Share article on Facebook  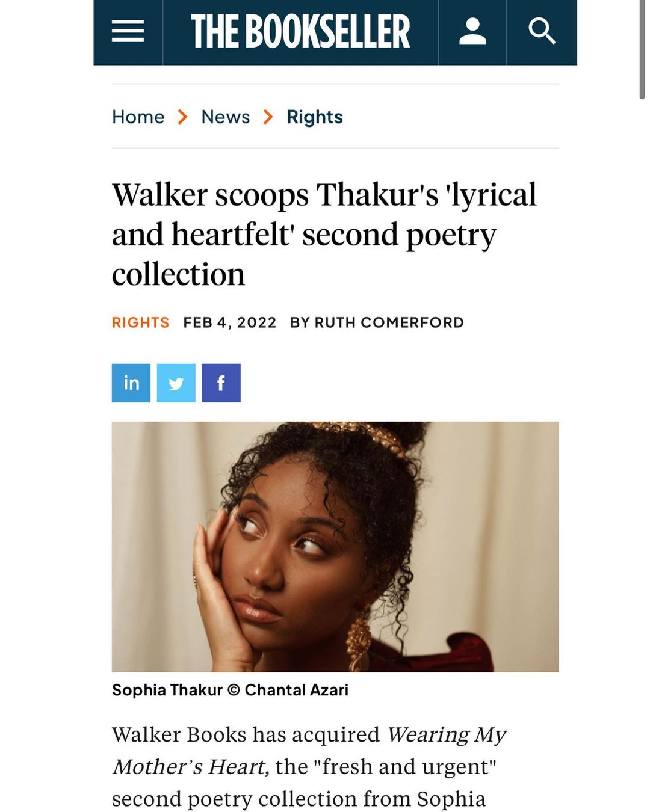[x=221, y=383]
